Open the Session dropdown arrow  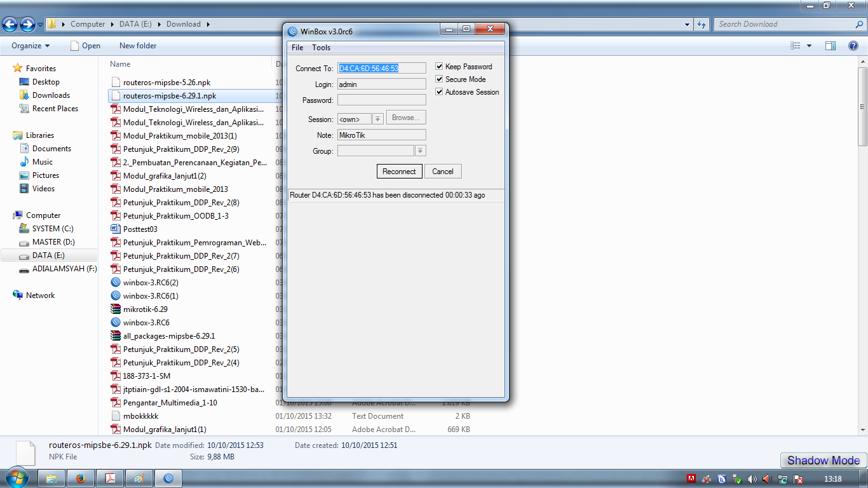tap(378, 119)
